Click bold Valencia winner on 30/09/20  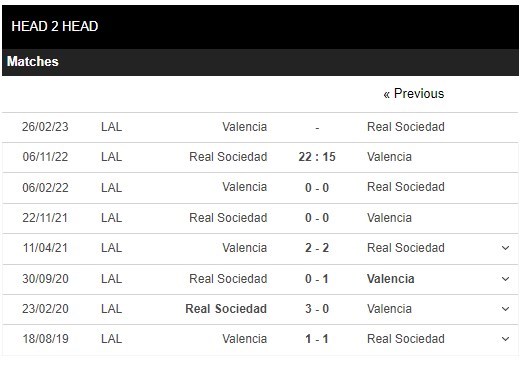click(x=391, y=279)
